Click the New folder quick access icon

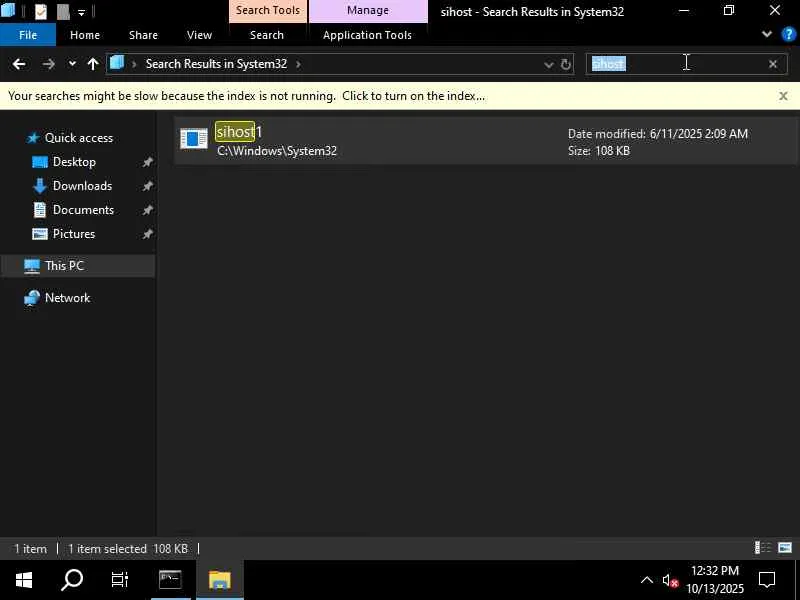(x=63, y=11)
